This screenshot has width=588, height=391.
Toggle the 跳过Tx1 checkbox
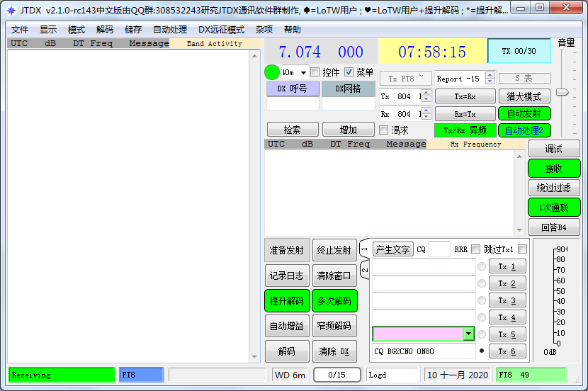click(522, 249)
